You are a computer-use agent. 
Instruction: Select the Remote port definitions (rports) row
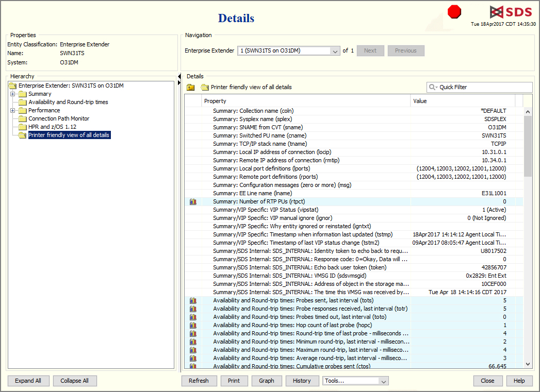click(x=354, y=177)
